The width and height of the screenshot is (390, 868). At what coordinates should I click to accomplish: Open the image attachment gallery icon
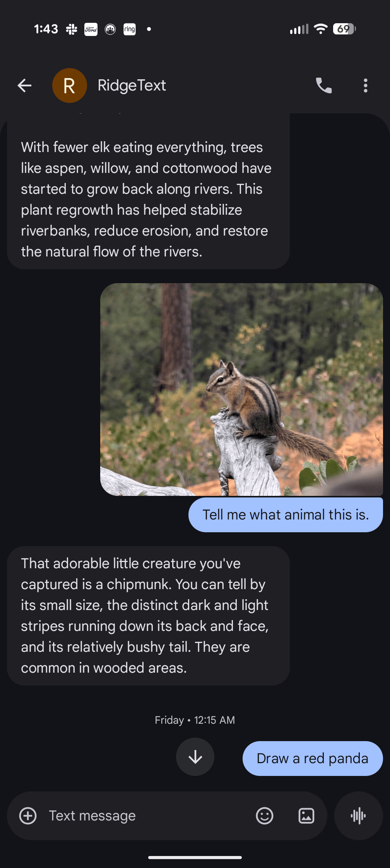click(306, 816)
